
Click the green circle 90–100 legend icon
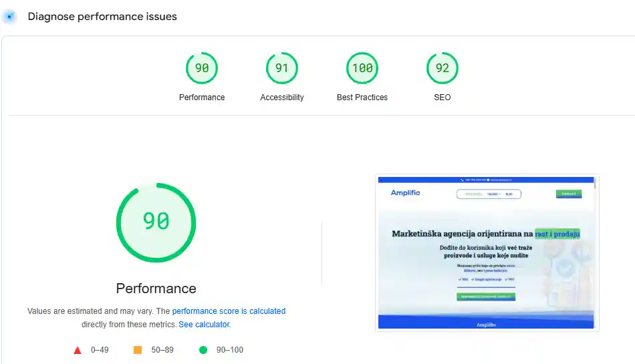[203, 350]
